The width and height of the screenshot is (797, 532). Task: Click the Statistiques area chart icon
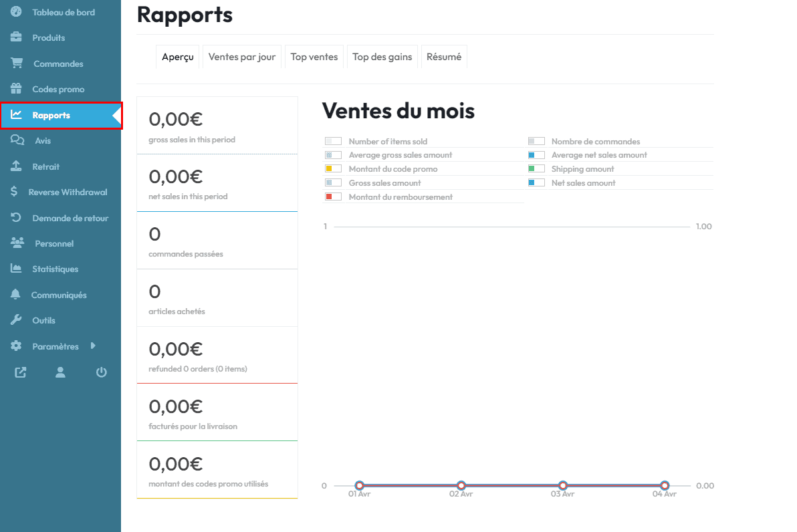pyautogui.click(x=16, y=268)
